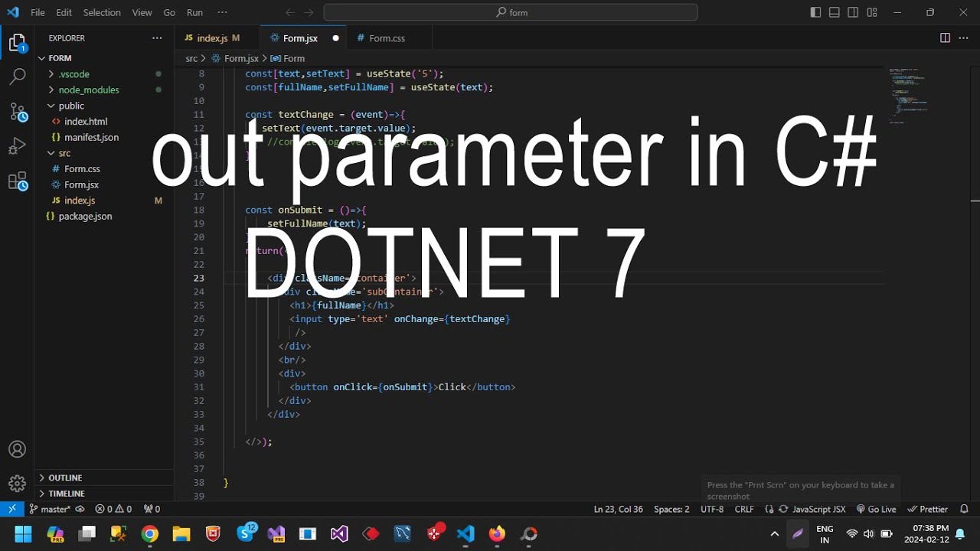Viewport: 980px width, 551px height.
Task: Show hidden system tray icons chevron
Action: 774,533
